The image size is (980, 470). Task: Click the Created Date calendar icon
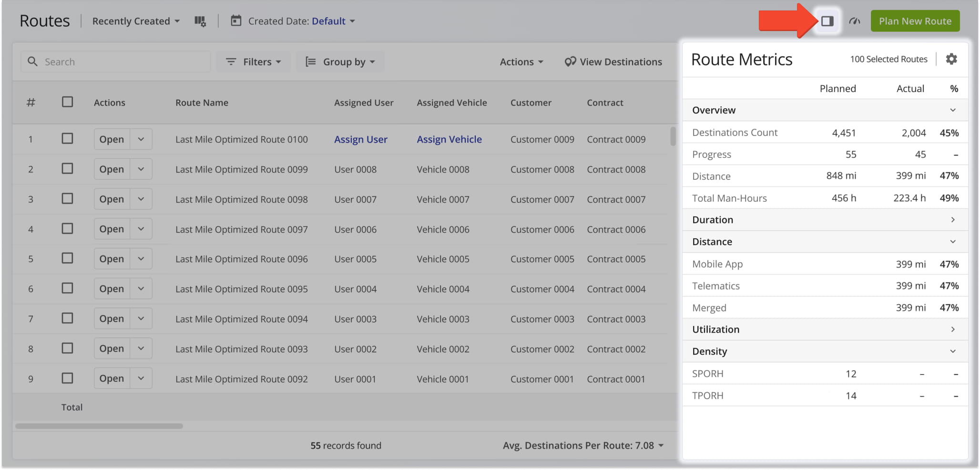pos(236,21)
